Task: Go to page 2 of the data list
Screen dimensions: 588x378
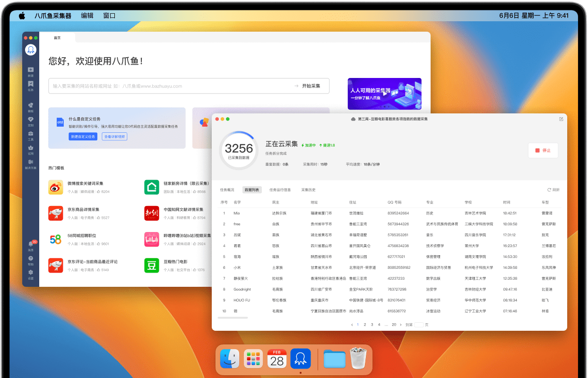Action: 365,325
